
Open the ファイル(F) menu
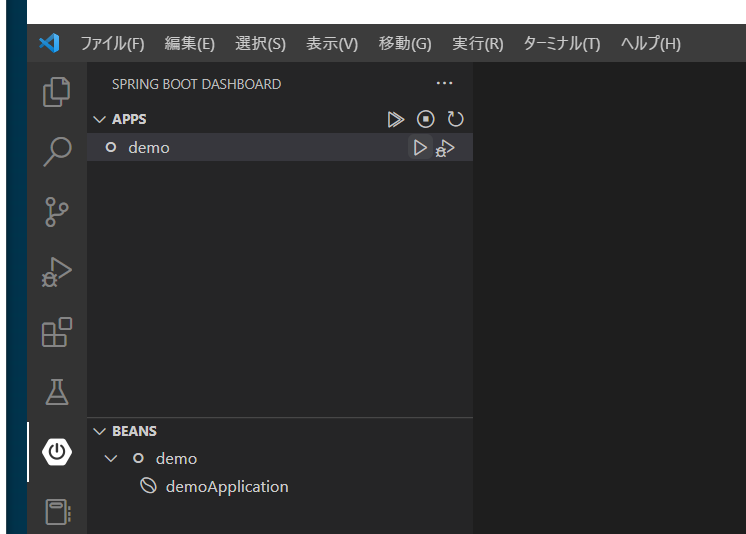pyautogui.click(x=112, y=44)
